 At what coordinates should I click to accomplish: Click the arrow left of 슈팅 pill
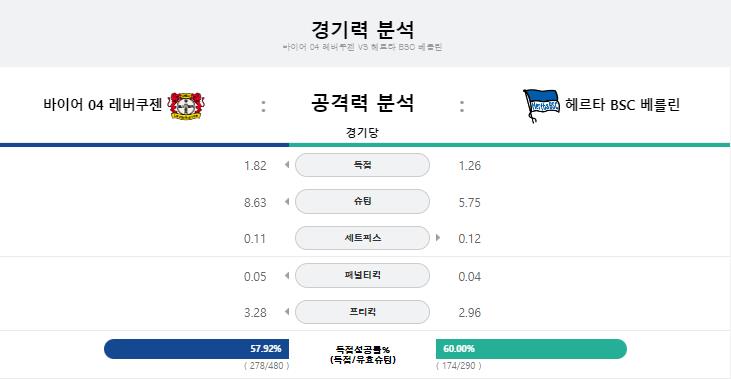(x=287, y=201)
